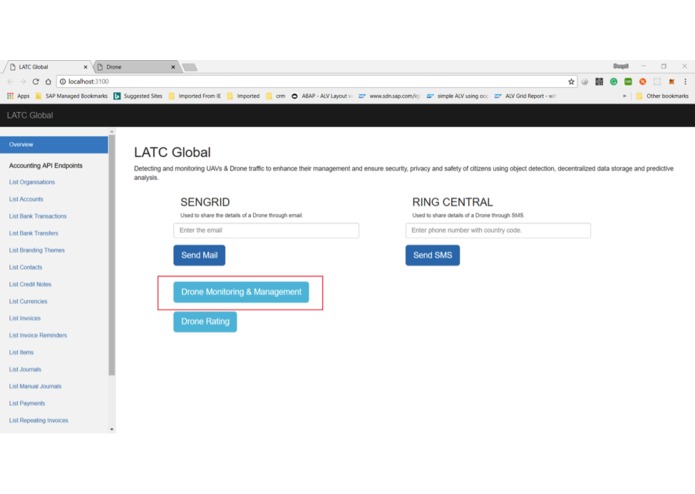This screenshot has width=695, height=494.
Task: Click the browser forward arrow
Action: [23, 82]
